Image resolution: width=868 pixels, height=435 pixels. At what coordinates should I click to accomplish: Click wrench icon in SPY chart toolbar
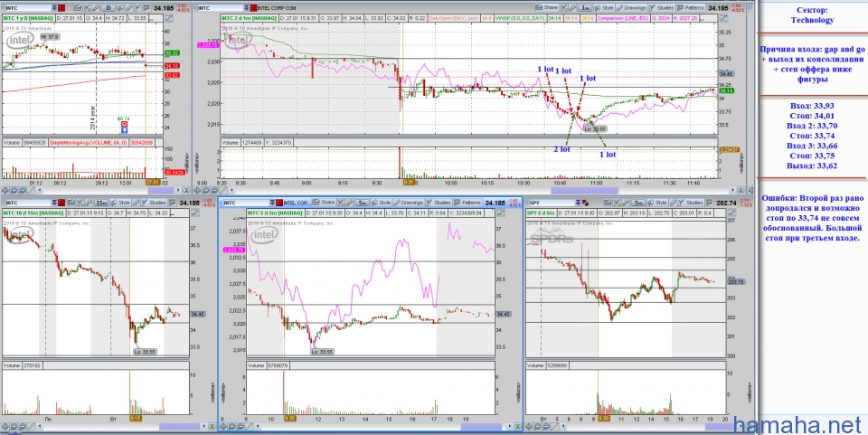pyautogui.click(x=626, y=203)
